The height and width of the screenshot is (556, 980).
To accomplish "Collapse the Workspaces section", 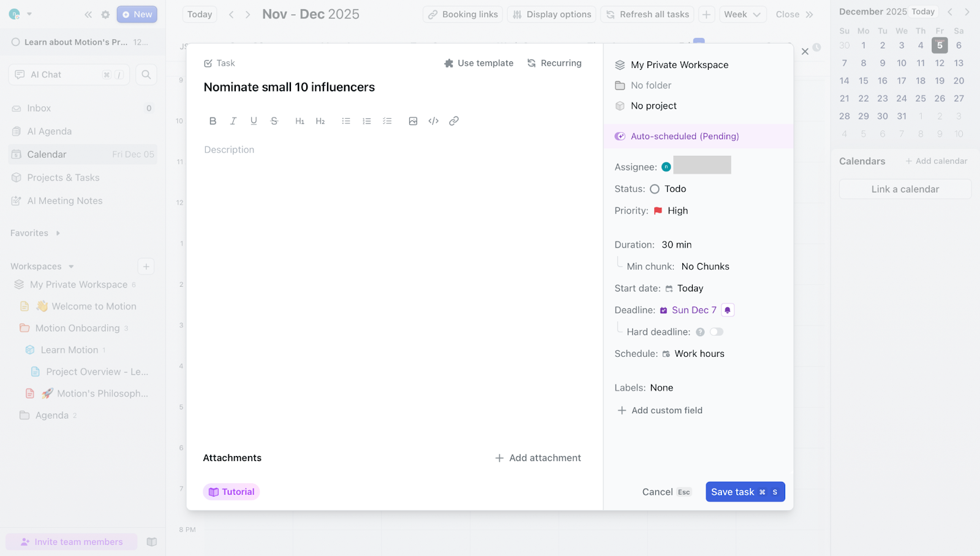I will [x=72, y=266].
